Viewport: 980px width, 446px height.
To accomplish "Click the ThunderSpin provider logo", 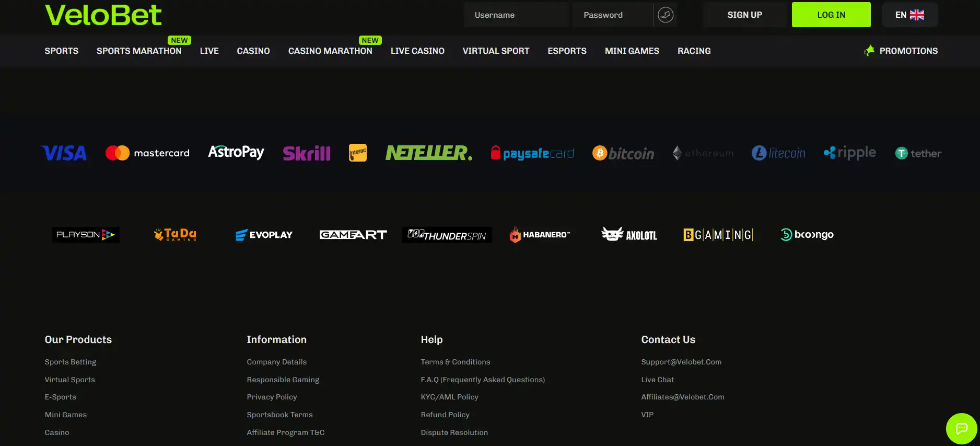I will [x=447, y=235].
